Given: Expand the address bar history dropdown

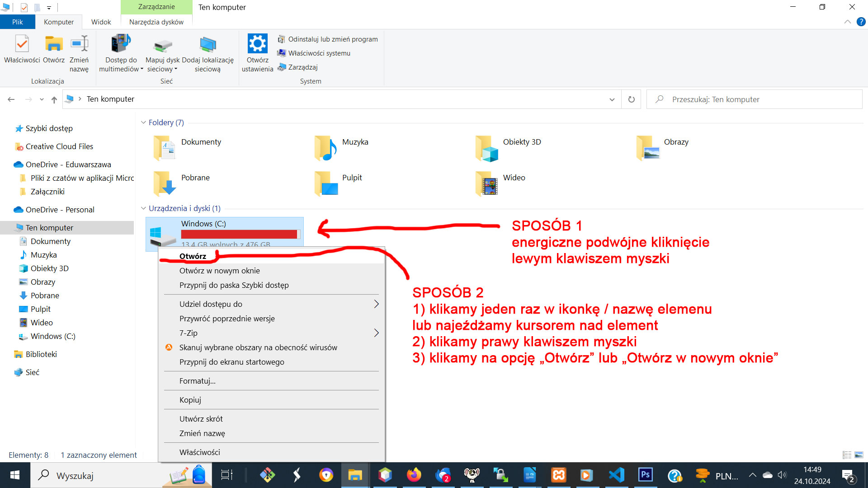Looking at the screenshot, I should pos(612,99).
